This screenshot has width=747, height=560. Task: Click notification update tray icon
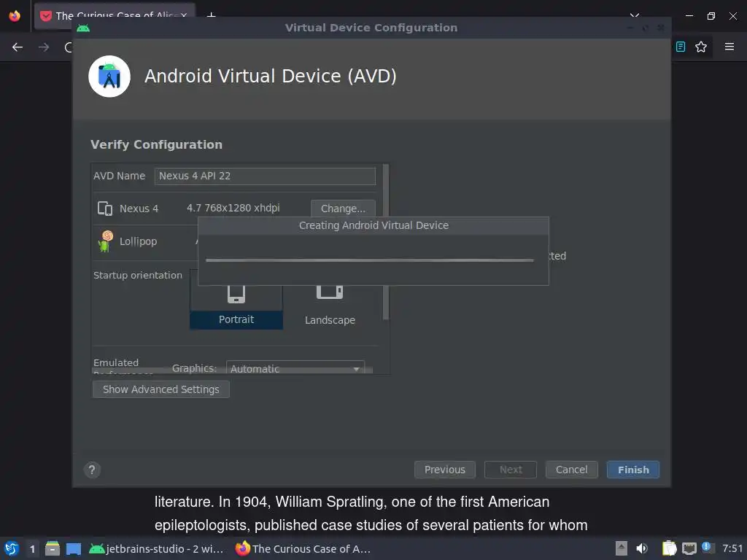click(x=707, y=548)
